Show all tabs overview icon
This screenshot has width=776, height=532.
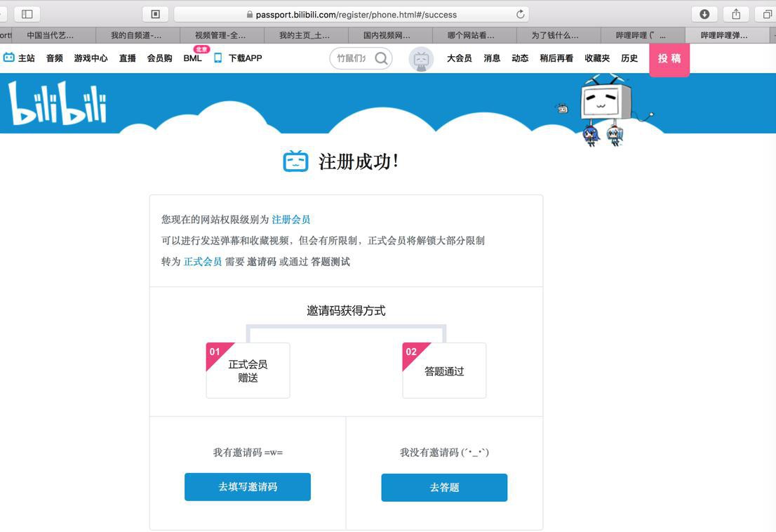click(x=767, y=14)
